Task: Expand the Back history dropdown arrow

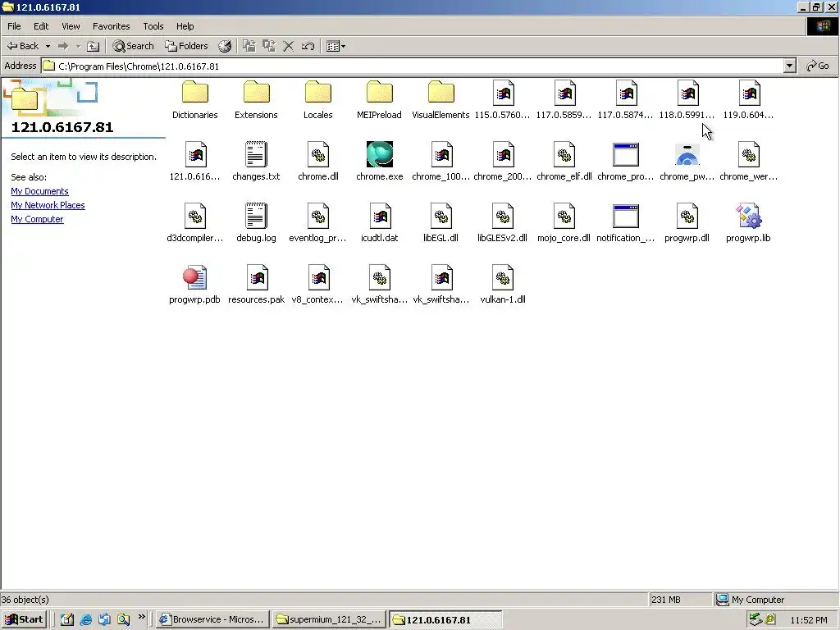Action: (48, 46)
